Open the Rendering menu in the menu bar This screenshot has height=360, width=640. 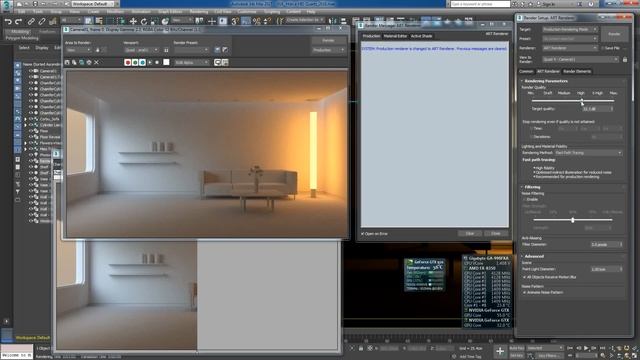199,12
